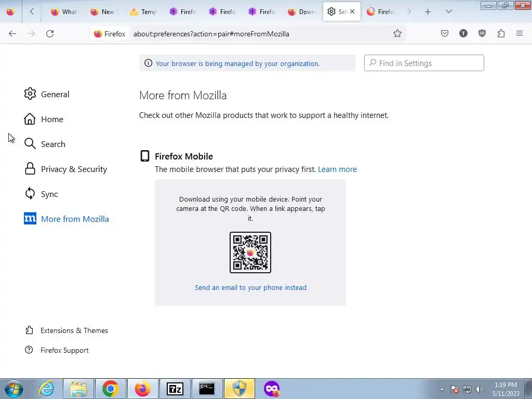Click the Firefox Mobile phone icon

coord(145,156)
